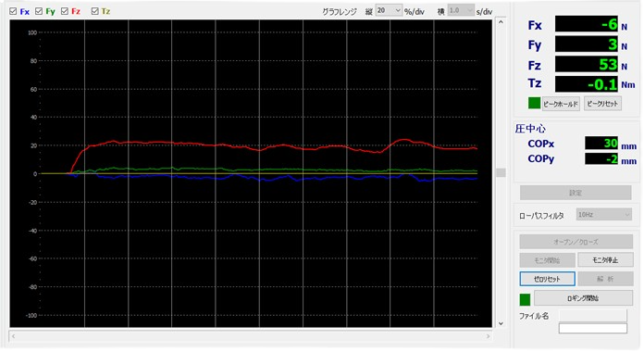The height and width of the screenshot is (352, 644).
Task: Click the オープン/クローズ button
Action: pos(576,242)
